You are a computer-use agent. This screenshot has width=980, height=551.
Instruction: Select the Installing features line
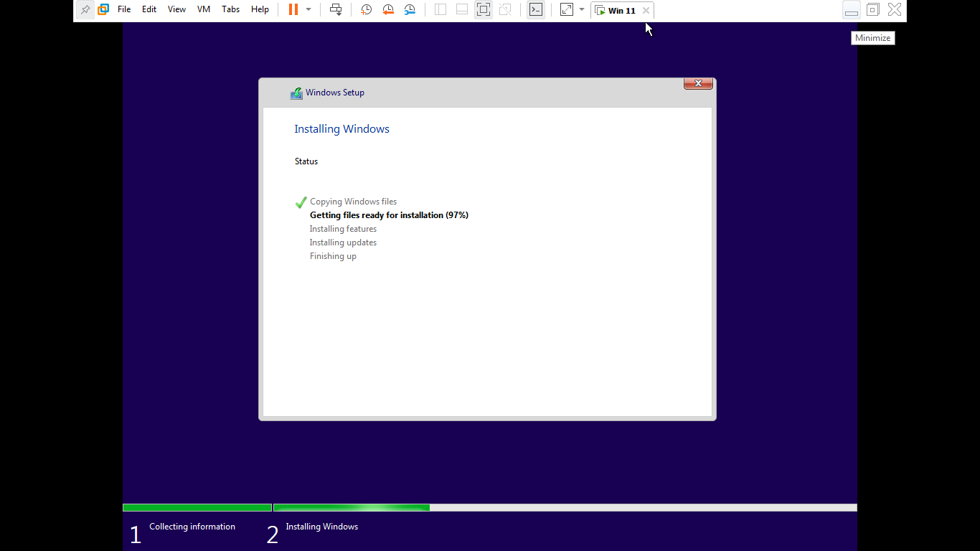[x=343, y=229]
